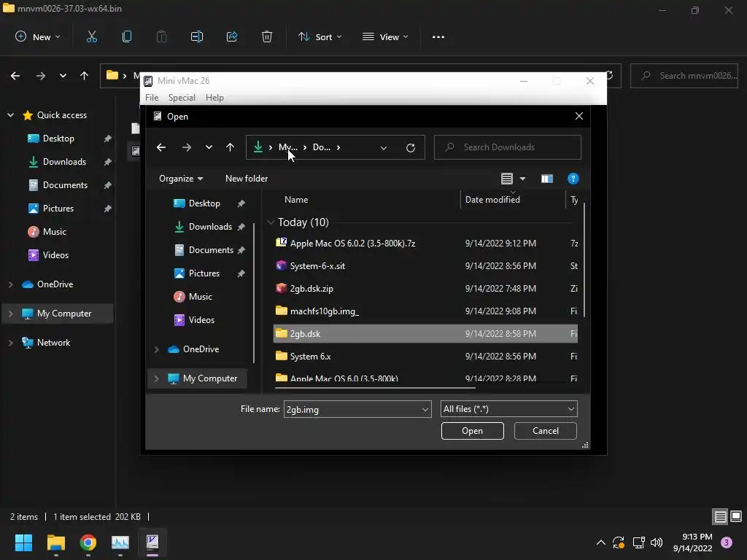Screen dimensions: 747x560
Task: Open the Organize dropdown in the Open dialog
Action: (181, 179)
